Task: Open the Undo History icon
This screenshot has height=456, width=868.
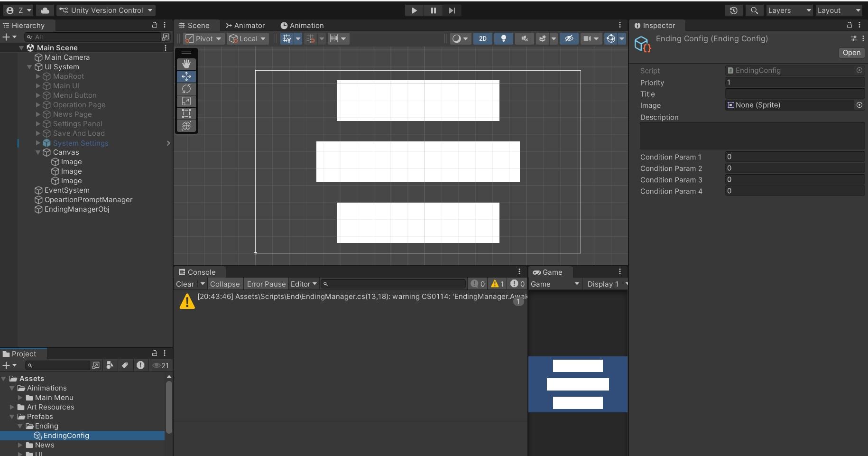Action: 733,10
